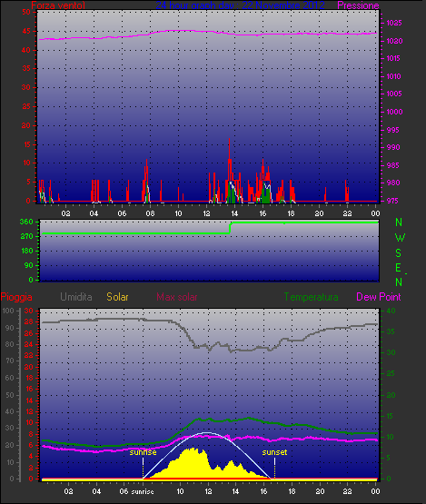Click the Pressione label at top right
The image size is (426, 504).
click(x=358, y=5)
